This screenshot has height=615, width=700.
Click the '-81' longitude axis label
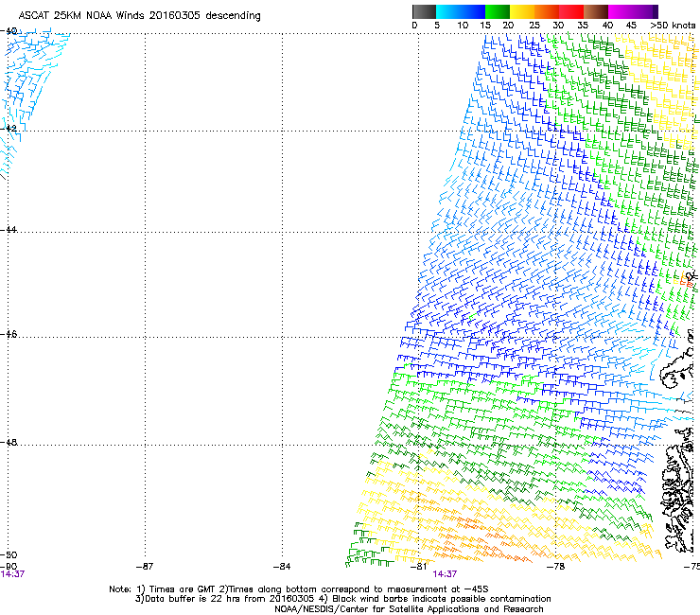click(x=418, y=566)
